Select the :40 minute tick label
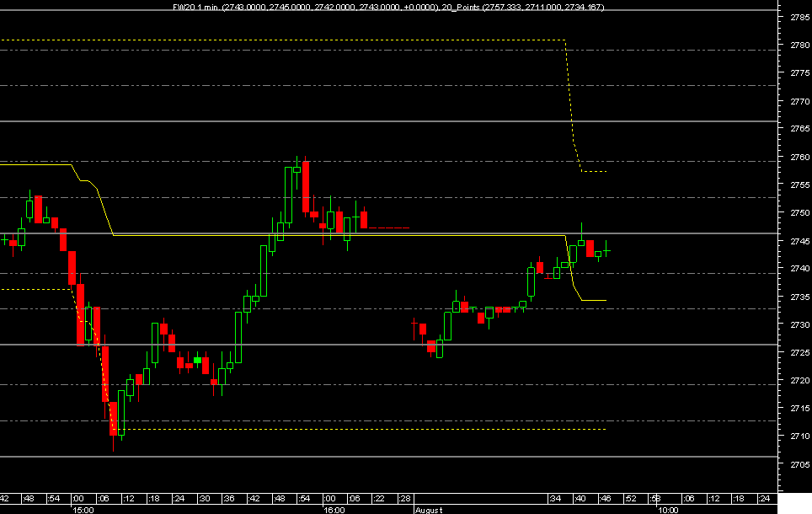Image resolution: width=812 pixels, height=514 pixels. 580,499
